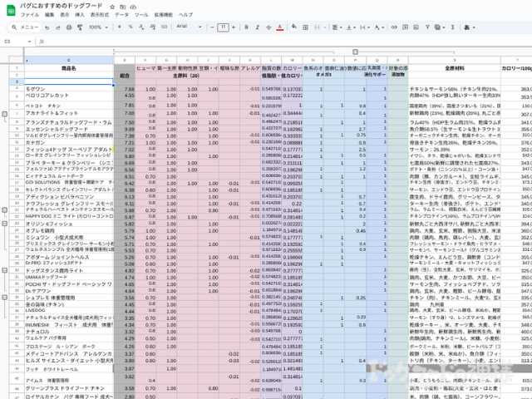Activate the paint format tool
This screenshot has height=399, width=532.
[x=80, y=27]
